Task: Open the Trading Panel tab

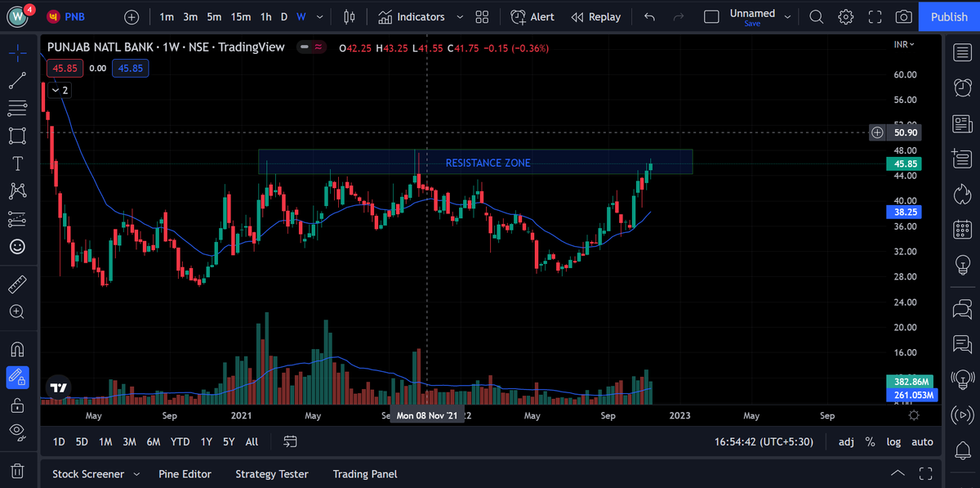Action: (x=365, y=474)
